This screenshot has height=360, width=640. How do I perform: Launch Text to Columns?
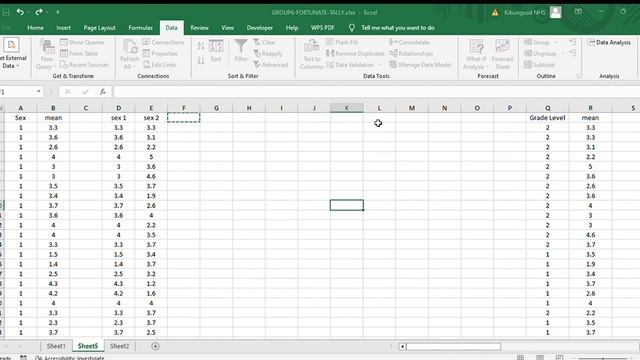(311, 54)
